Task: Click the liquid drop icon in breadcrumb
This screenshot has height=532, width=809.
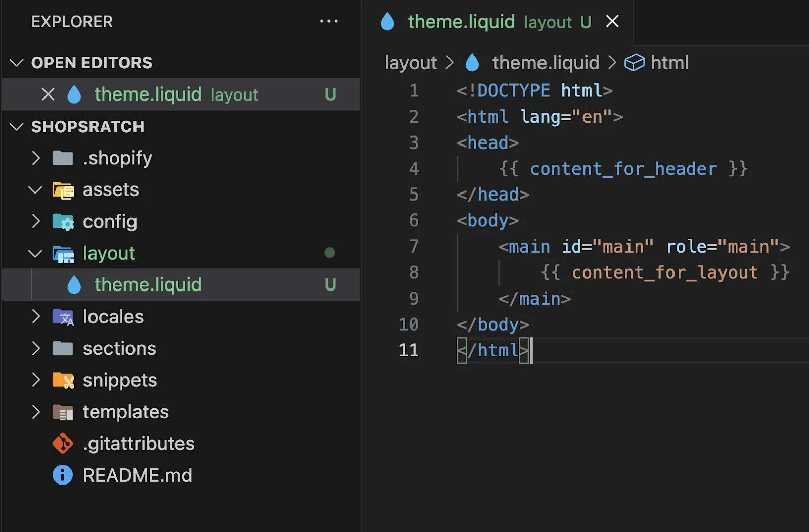Action: coord(472,63)
